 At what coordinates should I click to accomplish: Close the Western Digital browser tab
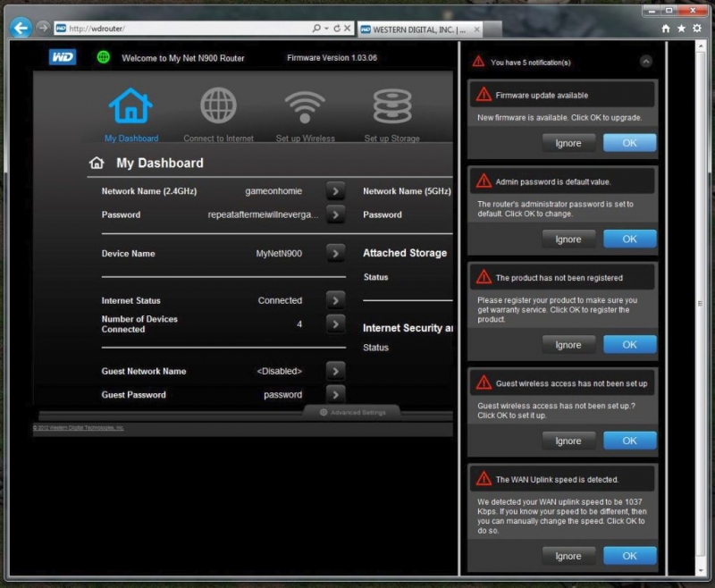(x=476, y=29)
